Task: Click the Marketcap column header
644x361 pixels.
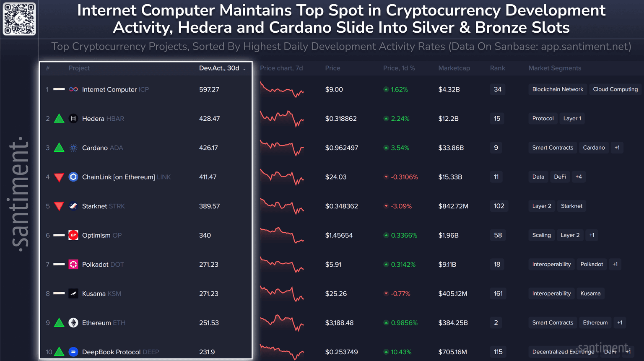Action: pos(454,68)
